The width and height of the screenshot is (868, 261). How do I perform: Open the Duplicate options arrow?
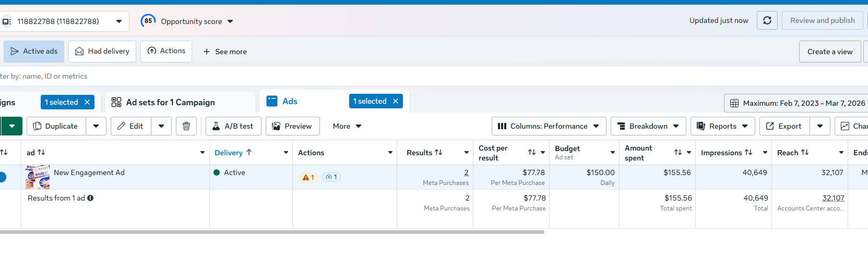pyautogui.click(x=96, y=126)
